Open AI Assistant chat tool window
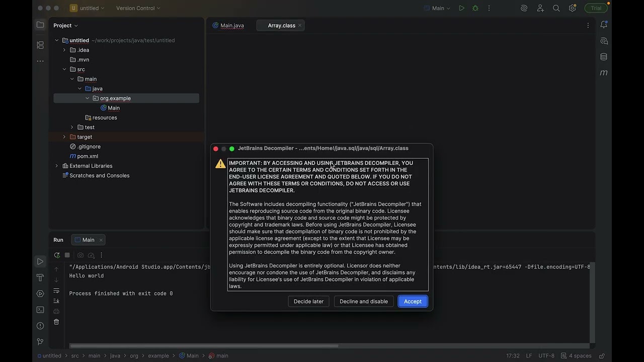 pyautogui.click(x=604, y=41)
